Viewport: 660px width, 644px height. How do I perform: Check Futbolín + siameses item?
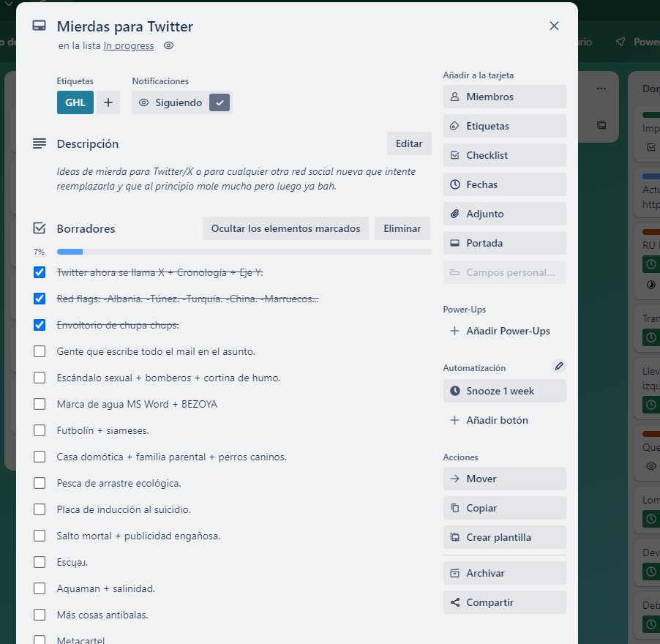coord(40,430)
